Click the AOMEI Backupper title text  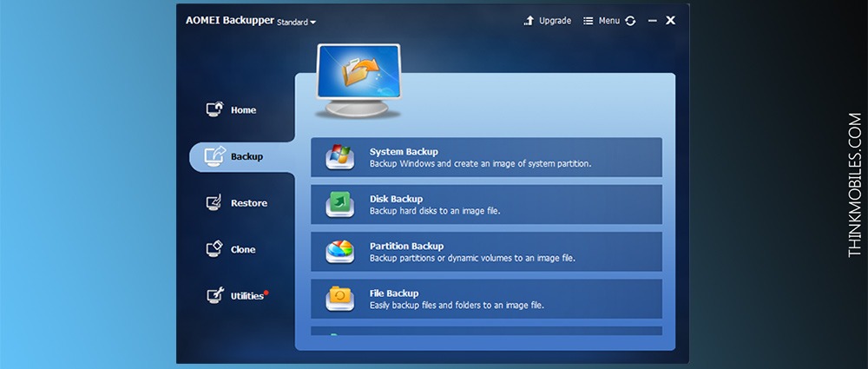[230, 21]
